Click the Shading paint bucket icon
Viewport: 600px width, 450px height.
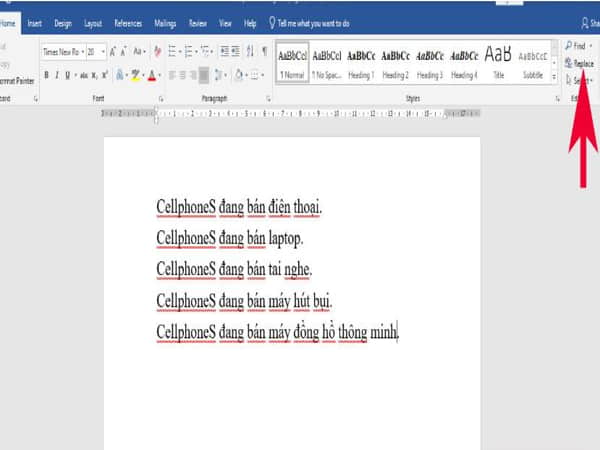click(x=239, y=75)
